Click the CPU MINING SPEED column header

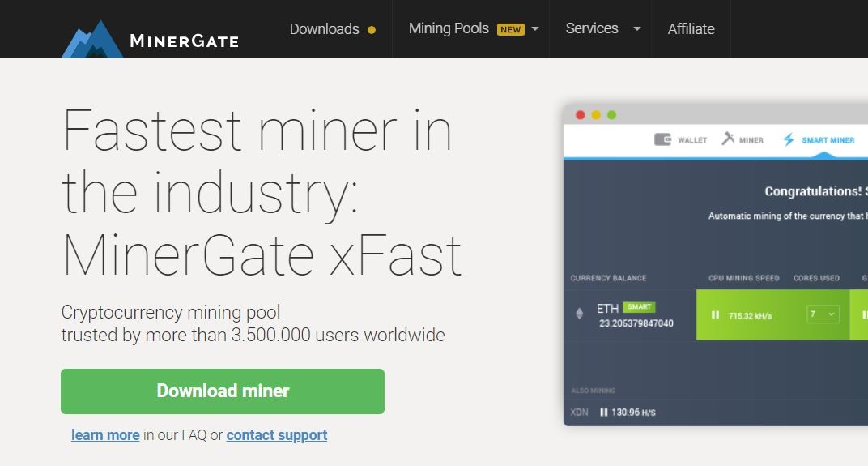(x=744, y=278)
